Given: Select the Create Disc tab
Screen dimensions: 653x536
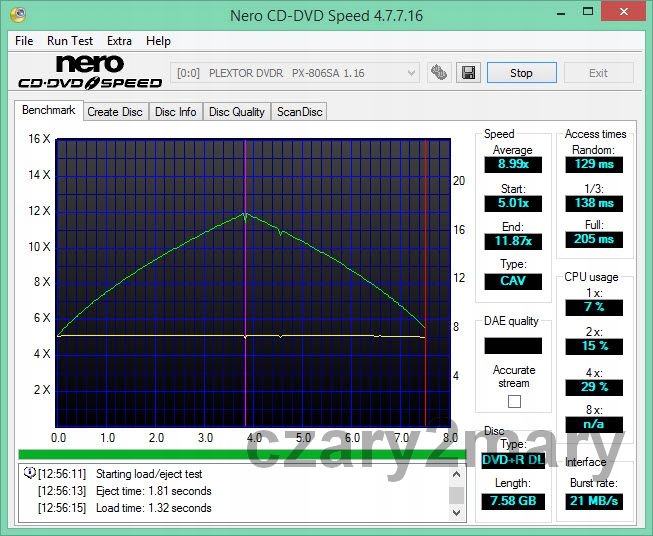Looking at the screenshot, I should point(115,112).
